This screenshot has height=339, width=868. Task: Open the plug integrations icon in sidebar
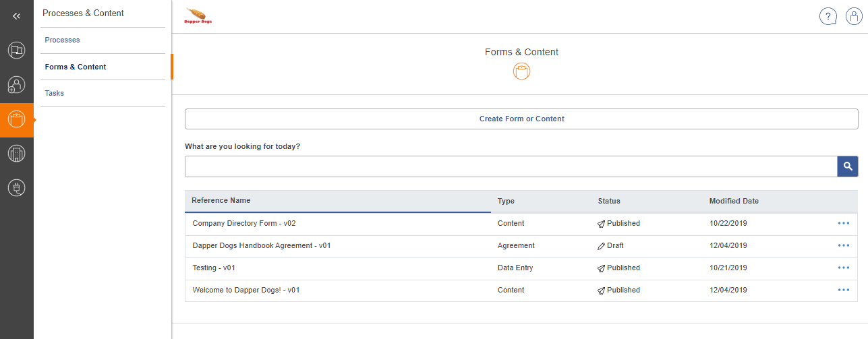(16, 188)
